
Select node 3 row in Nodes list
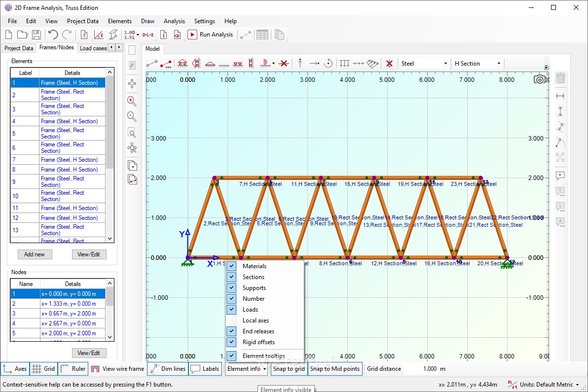click(x=58, y=314)
